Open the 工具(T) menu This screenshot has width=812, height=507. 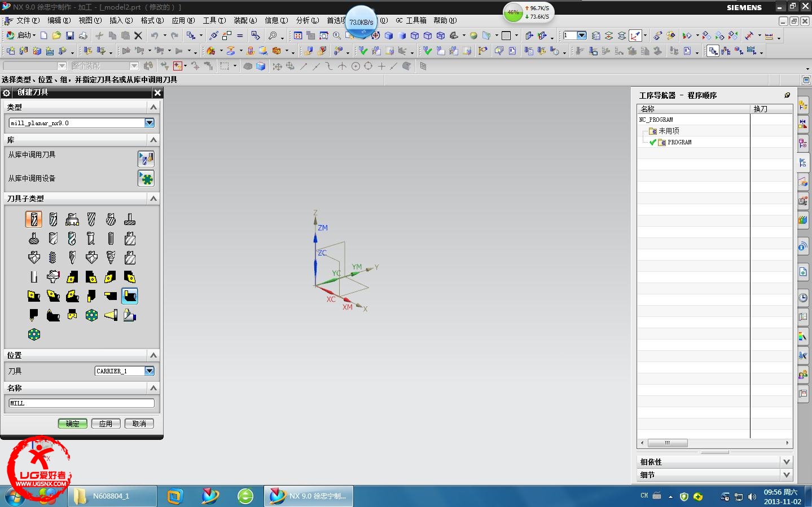pyautogui.click(x=214, y=20)
